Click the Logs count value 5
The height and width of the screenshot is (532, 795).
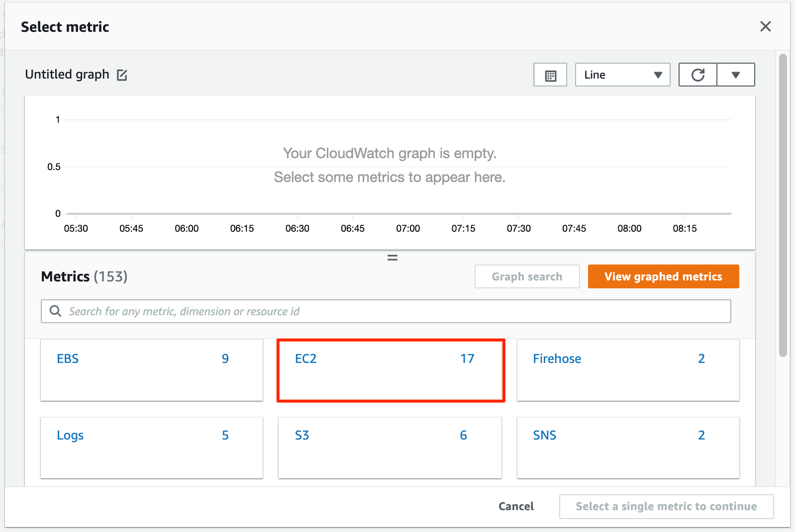tap(225, 435)
